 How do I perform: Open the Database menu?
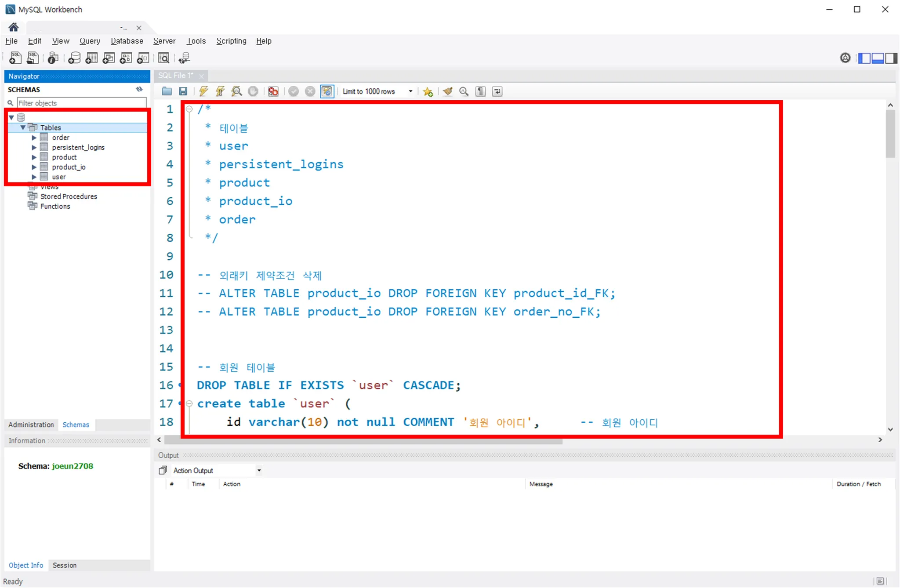pos(127,41)
